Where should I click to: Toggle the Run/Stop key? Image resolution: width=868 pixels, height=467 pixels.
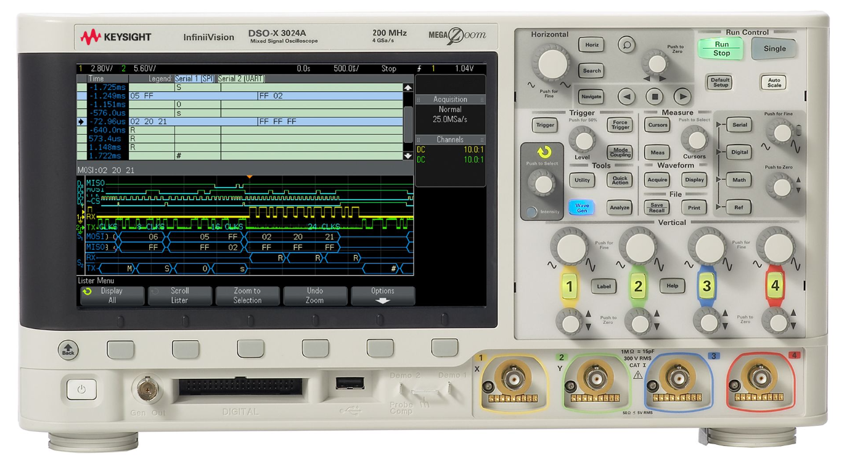pos(721,49)
